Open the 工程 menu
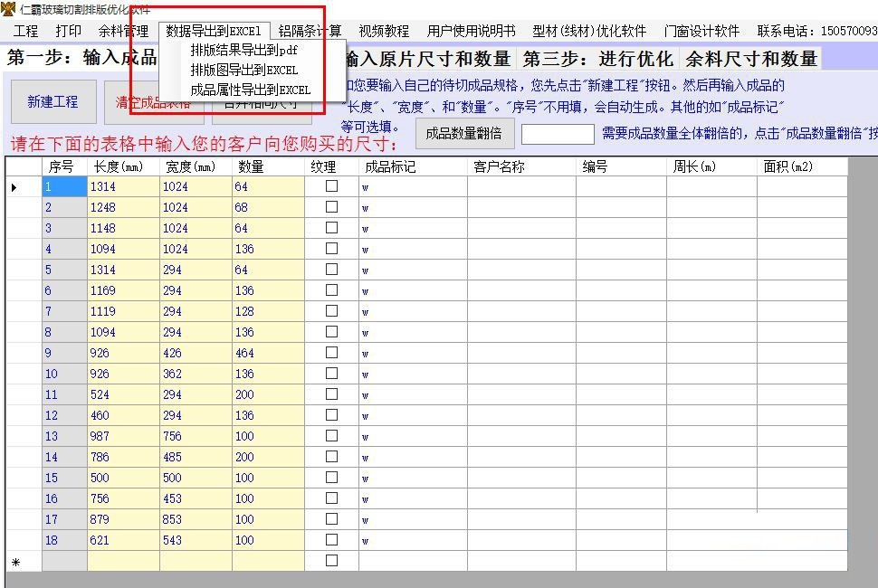The height and width of the screenshot is (588, 878). tap(25, 31)
